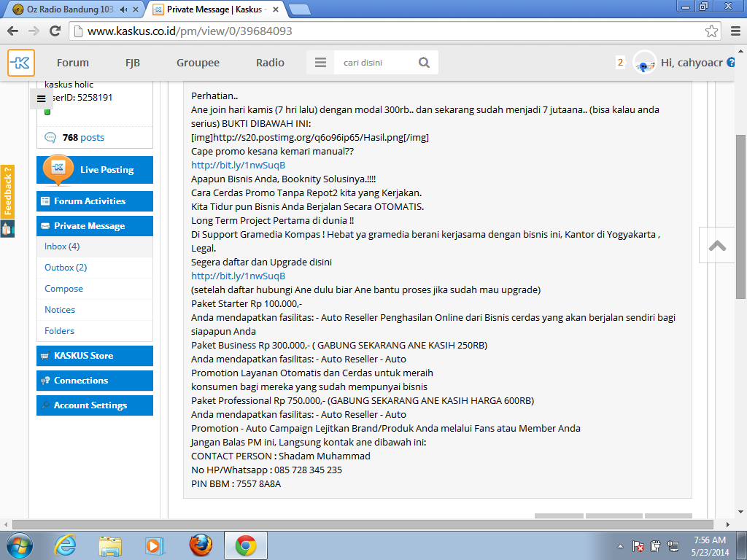Image resolution: width=747 pixels, height=560 pixels.
Task: Launch Firefox from taskbar
Action: (x=201, y=545)
